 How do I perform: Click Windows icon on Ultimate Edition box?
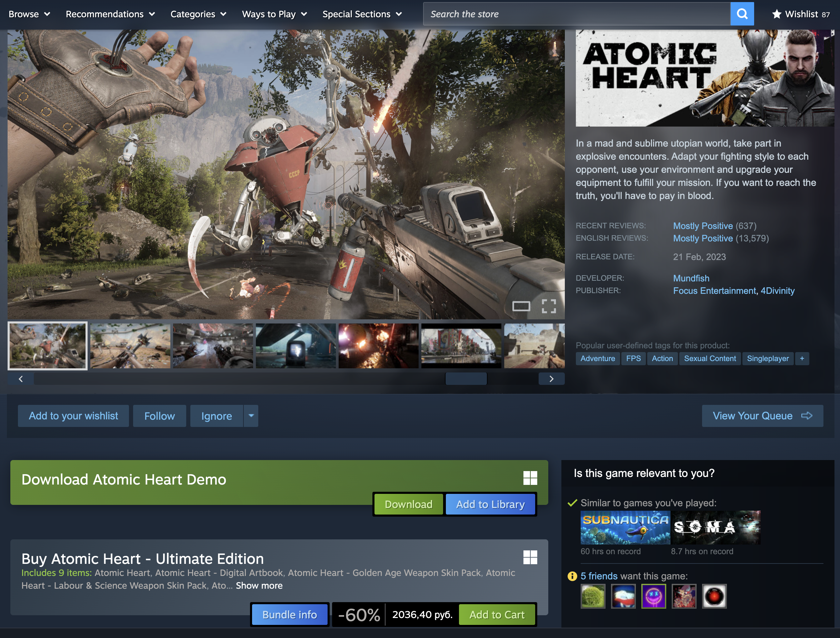(x=530, y=558)
